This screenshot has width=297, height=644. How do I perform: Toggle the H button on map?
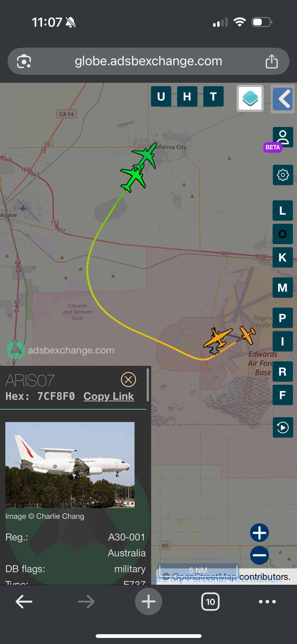187,96
